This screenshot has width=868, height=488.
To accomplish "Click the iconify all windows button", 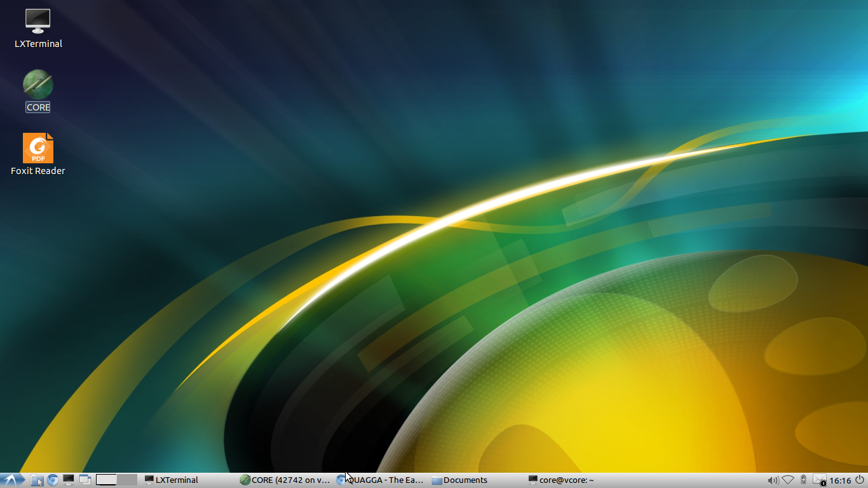I will coord(85,480).
